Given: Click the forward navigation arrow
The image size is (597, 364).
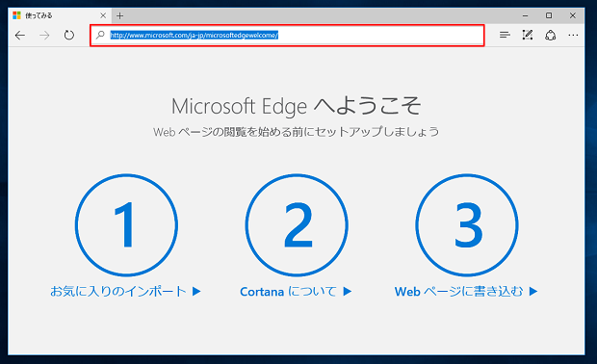Looking at the screenshot, I should (x=44, y=36).
